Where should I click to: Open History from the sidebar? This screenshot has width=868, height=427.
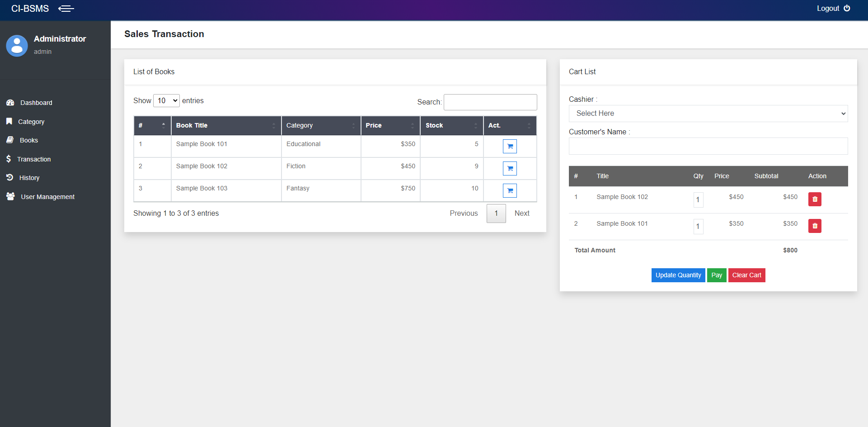pyautogui.click(x=29, y=178)
